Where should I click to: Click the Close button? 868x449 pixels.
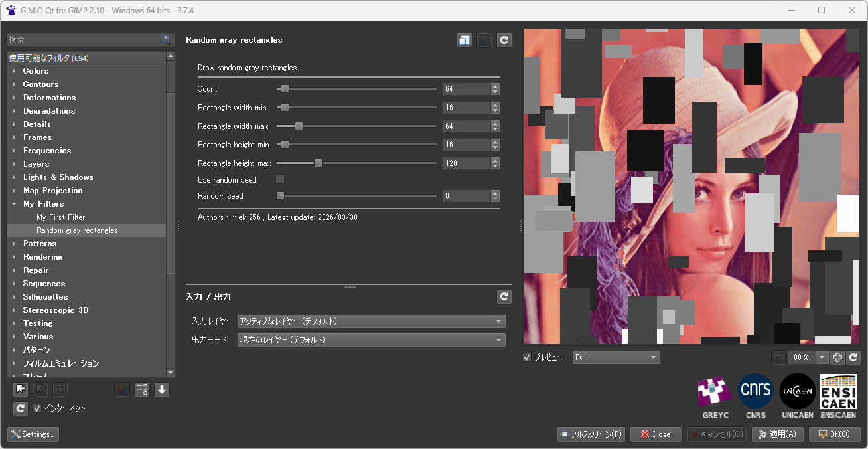pyautogui.click(x=656, y=434)
